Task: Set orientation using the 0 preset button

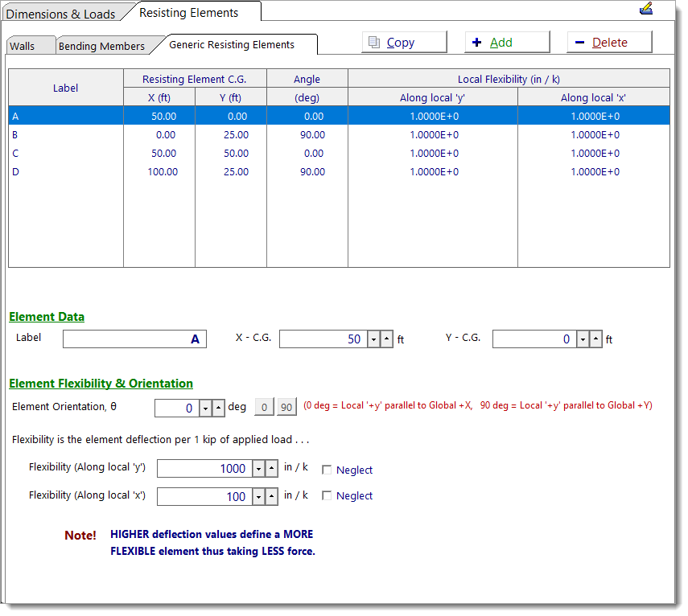Action: coord(264,407)
